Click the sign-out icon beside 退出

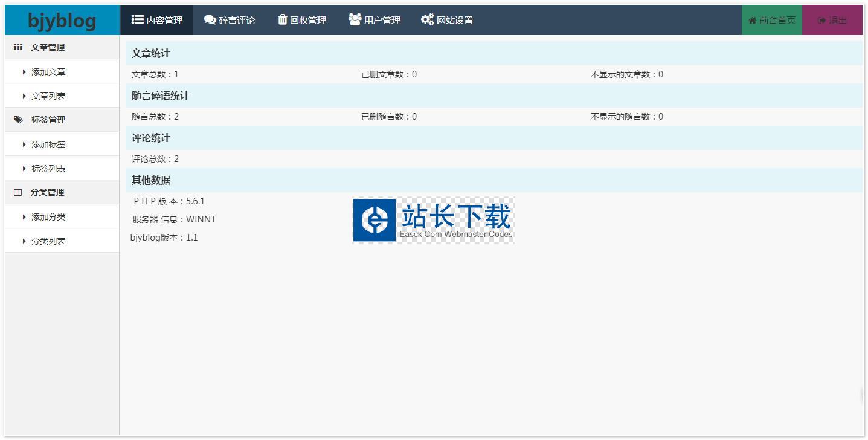(821, 21)
